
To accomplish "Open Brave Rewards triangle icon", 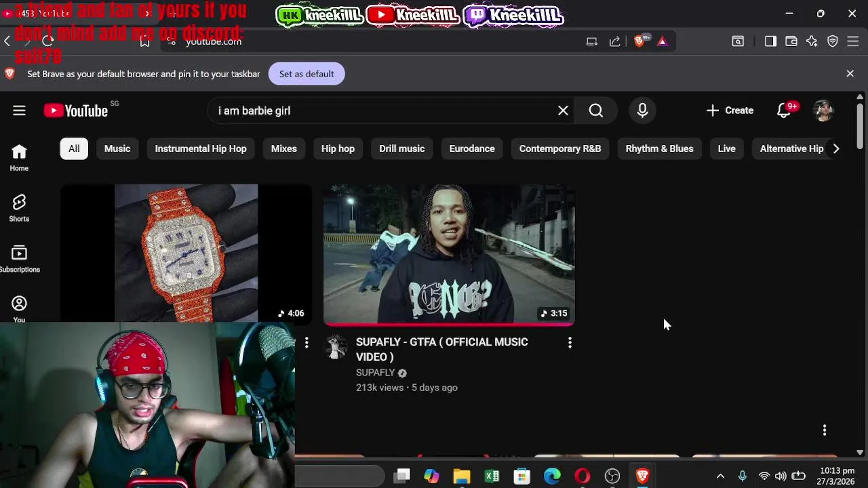I will (x=663, y=41).
